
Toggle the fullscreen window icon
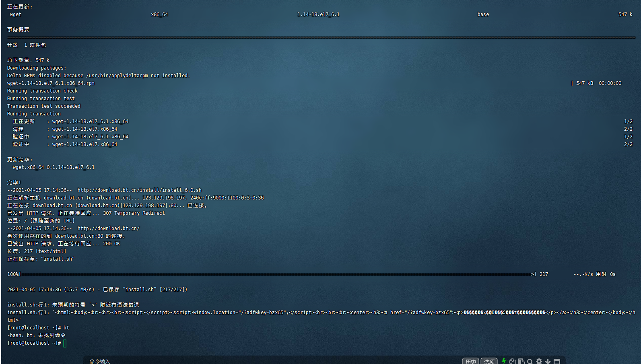tap(557, 361)
